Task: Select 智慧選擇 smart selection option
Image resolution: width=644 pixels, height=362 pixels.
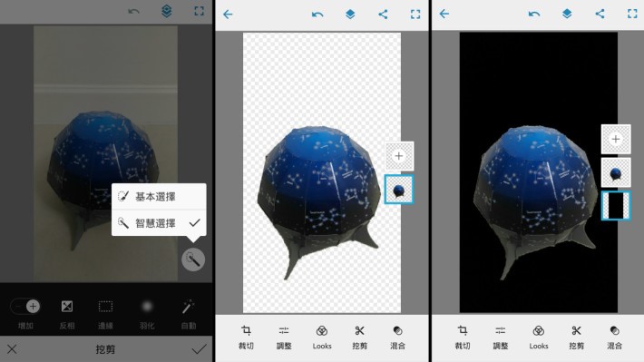Action: pos(159,222)
